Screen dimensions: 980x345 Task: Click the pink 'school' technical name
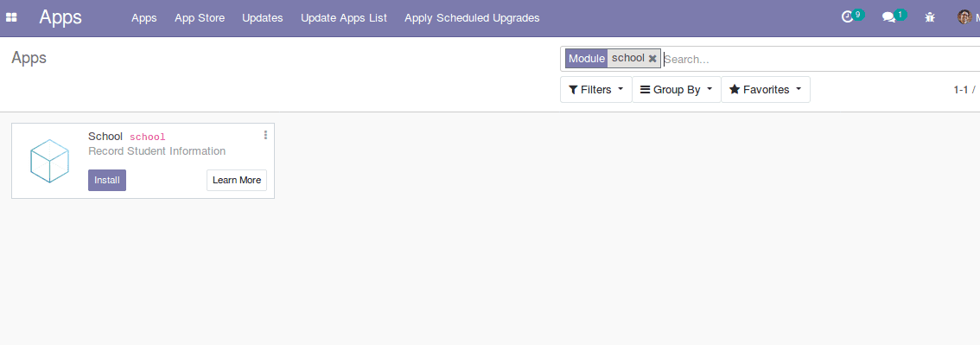[x=148, y=137]
